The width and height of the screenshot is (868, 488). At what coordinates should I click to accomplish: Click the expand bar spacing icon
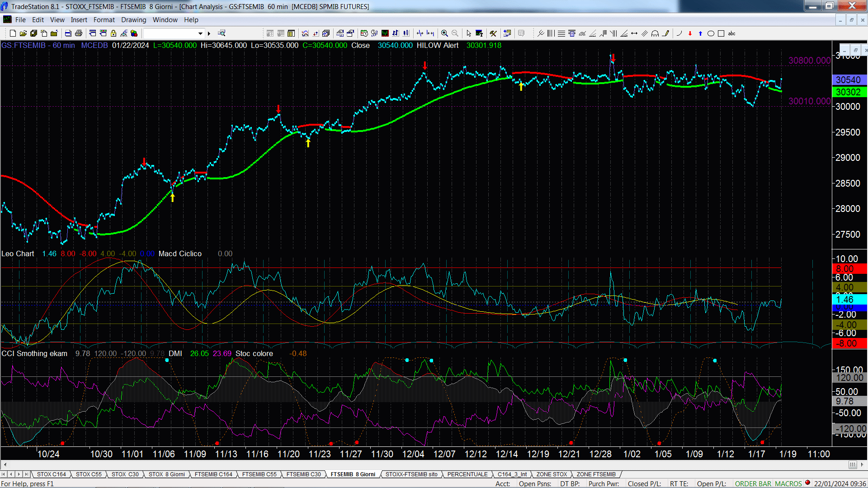click(430, 33)
